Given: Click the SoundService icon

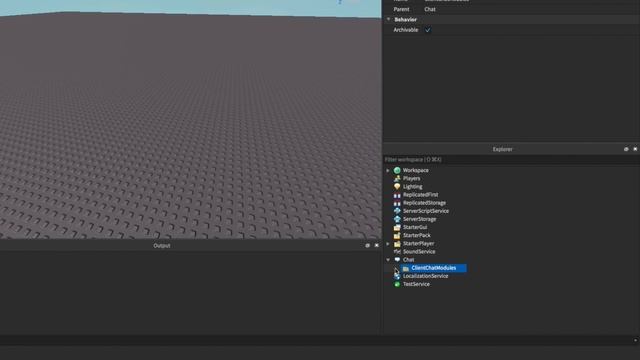Looking at the screenshot, I should click(397, 252).
